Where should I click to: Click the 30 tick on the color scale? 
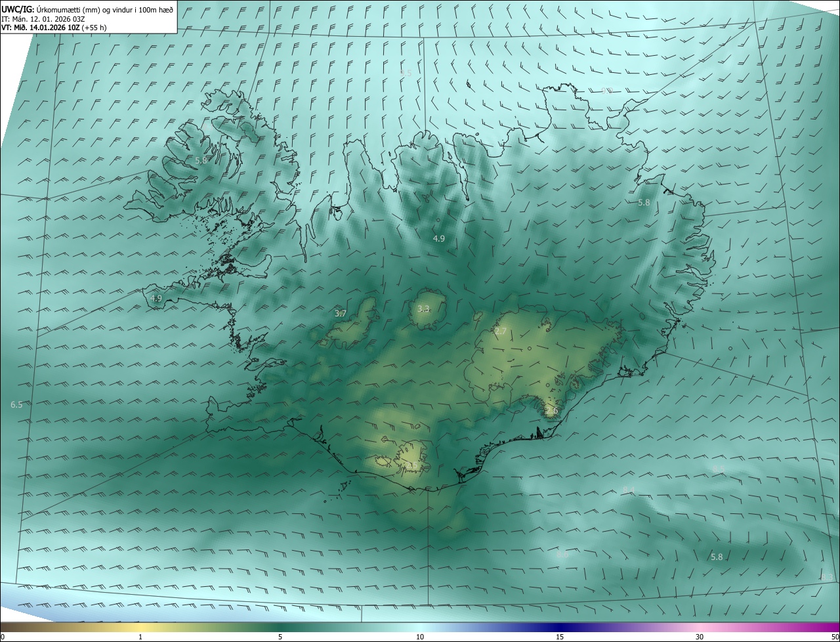(700, 637)
